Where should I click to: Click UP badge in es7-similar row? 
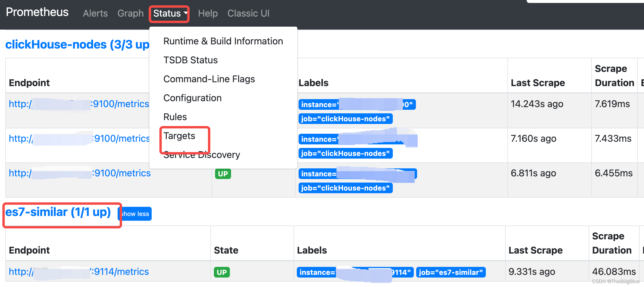click(222, 272)
